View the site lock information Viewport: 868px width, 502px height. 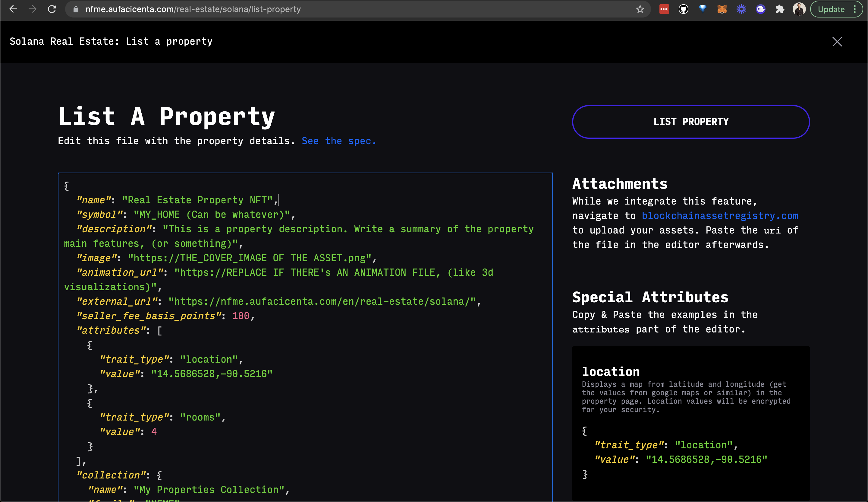click(76, 9)
